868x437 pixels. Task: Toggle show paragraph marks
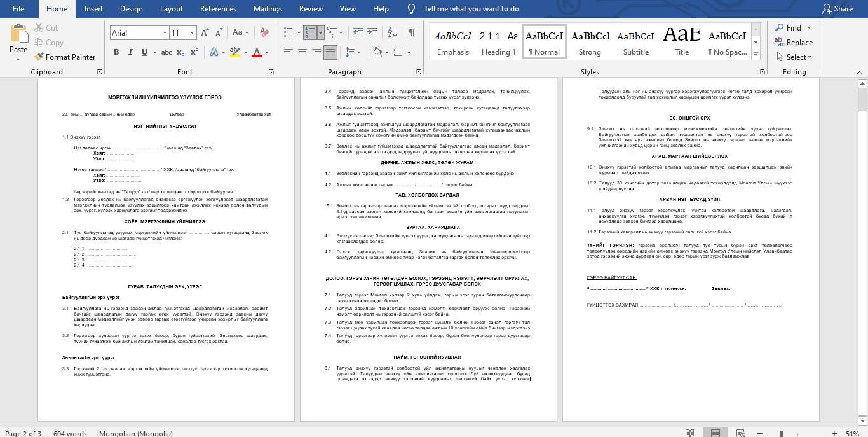click(412, 32)
